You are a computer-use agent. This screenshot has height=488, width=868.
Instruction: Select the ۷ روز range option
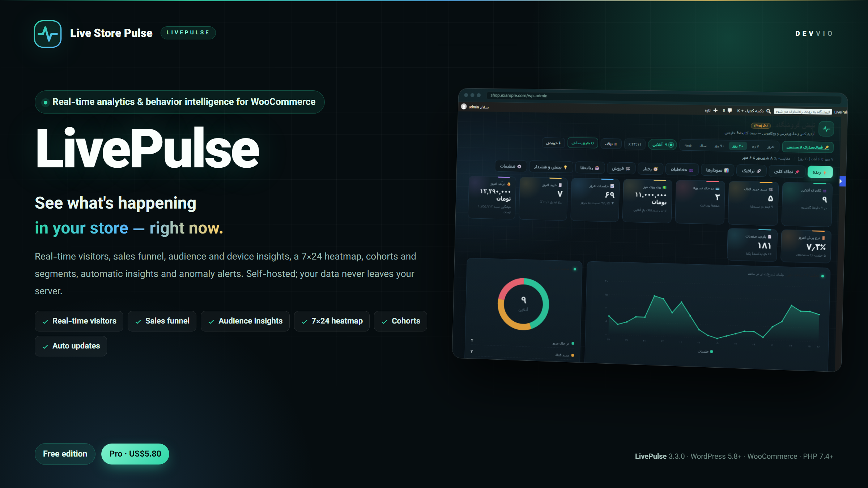(755, 146)
